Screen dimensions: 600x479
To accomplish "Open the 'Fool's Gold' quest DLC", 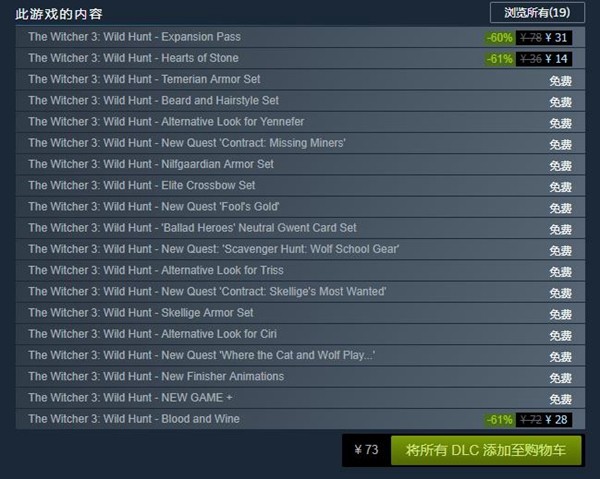I will 300,207.
